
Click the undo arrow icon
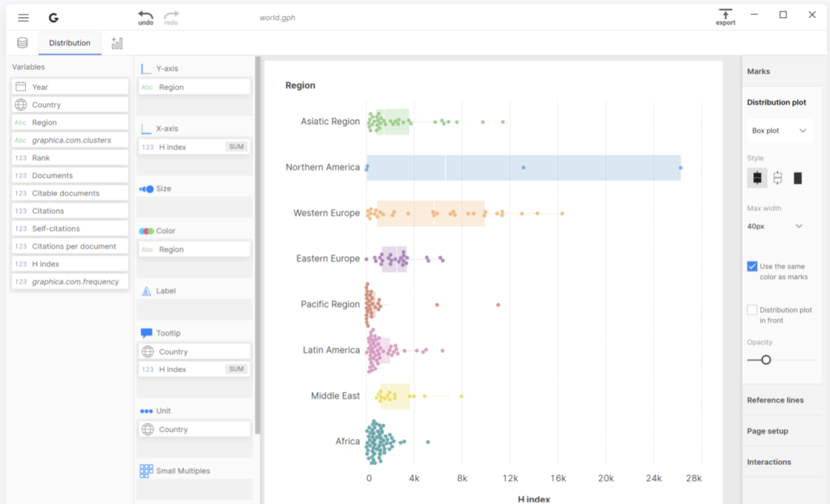coord(145,15)
